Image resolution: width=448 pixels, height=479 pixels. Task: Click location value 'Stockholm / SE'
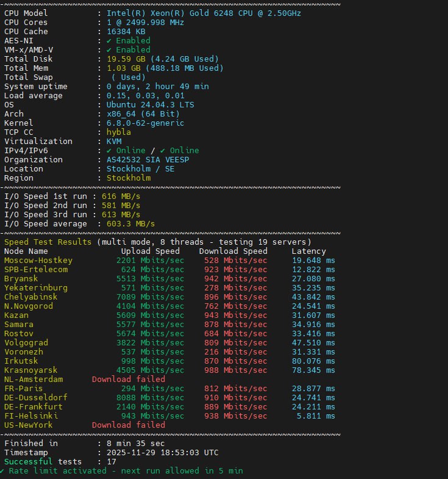[x=140, y=169]
